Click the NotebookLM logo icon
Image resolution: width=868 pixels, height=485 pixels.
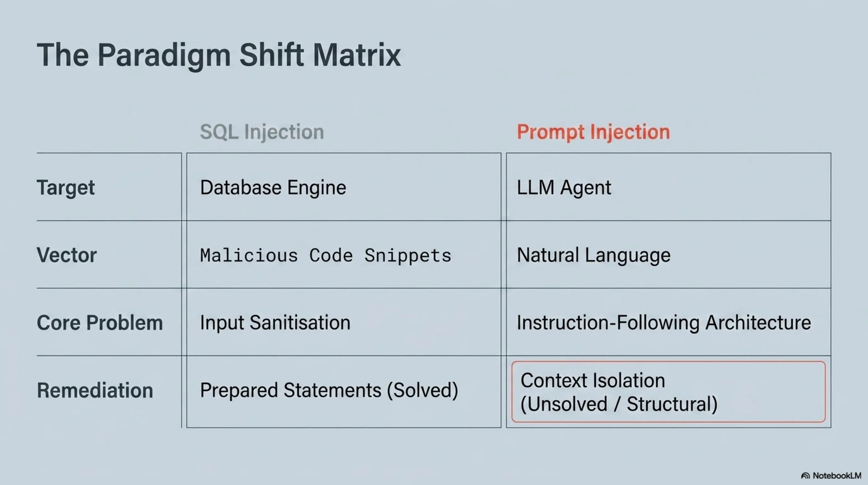point(806,476)
